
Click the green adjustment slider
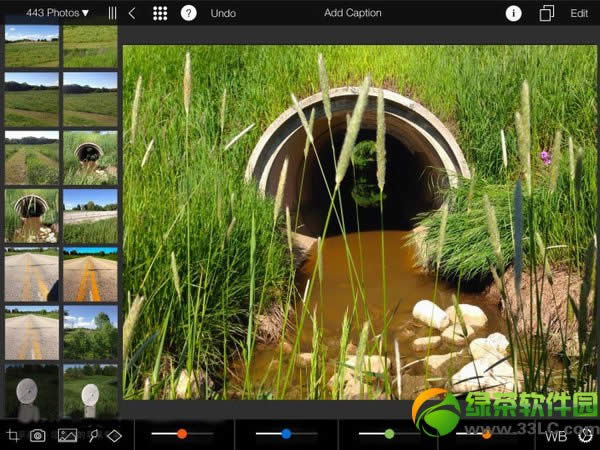389,434
